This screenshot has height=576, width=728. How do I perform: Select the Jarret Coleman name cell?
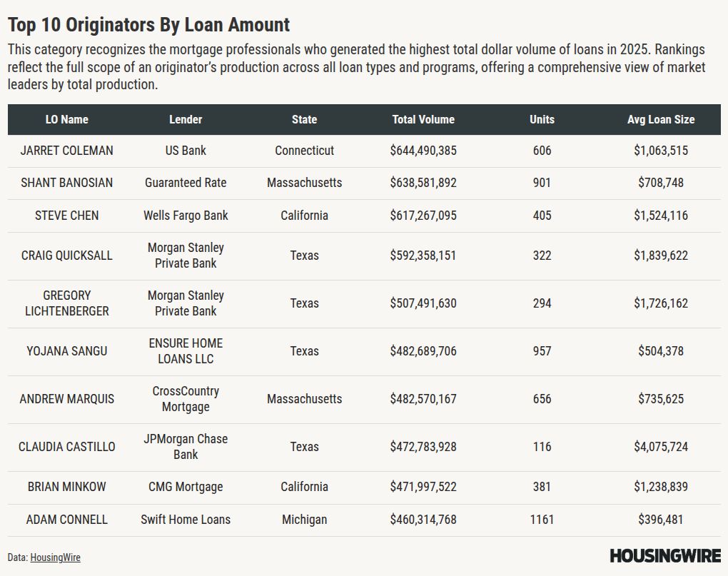click(67, 151)
